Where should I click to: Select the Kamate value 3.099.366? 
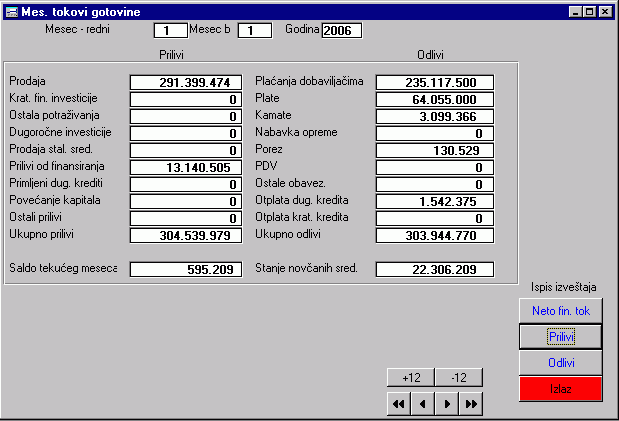click(x=435, y=117)
